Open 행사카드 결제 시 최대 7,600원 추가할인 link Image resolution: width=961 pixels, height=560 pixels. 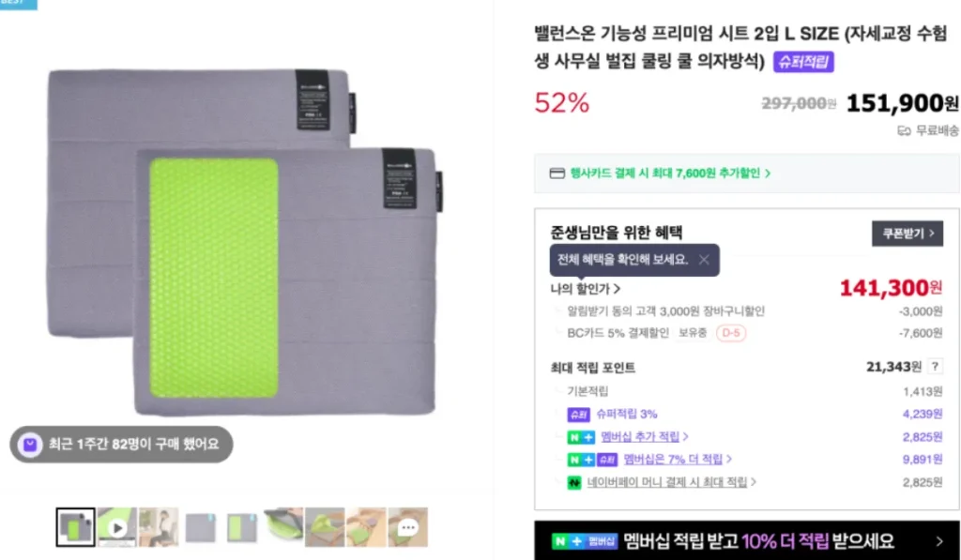pos(670,174)
